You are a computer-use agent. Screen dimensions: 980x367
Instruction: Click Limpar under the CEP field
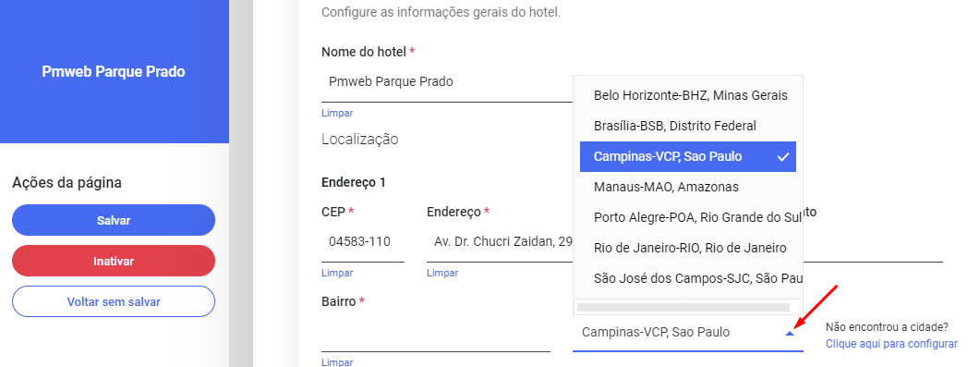pos(337,274)
